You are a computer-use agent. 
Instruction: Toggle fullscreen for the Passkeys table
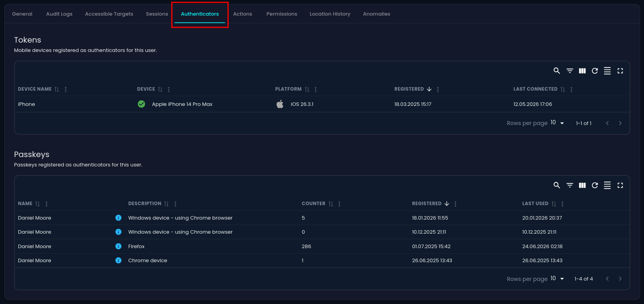coord(620,185)
